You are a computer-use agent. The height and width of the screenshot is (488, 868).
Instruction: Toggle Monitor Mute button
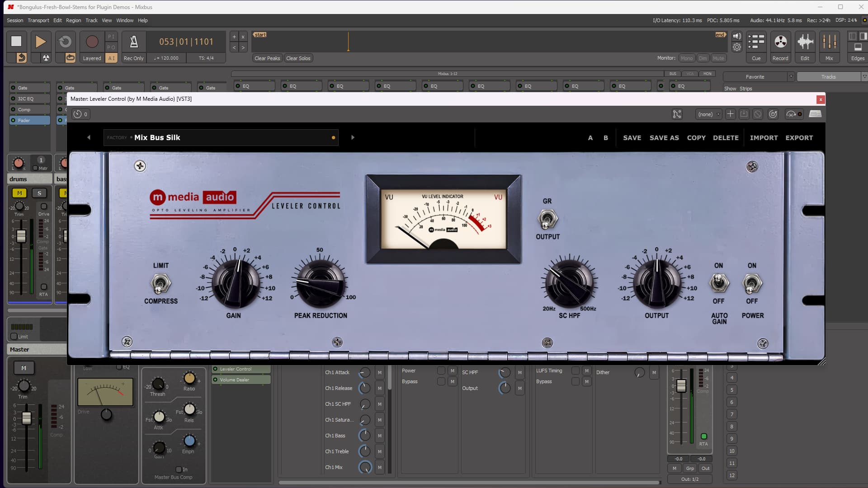[718, 58]
